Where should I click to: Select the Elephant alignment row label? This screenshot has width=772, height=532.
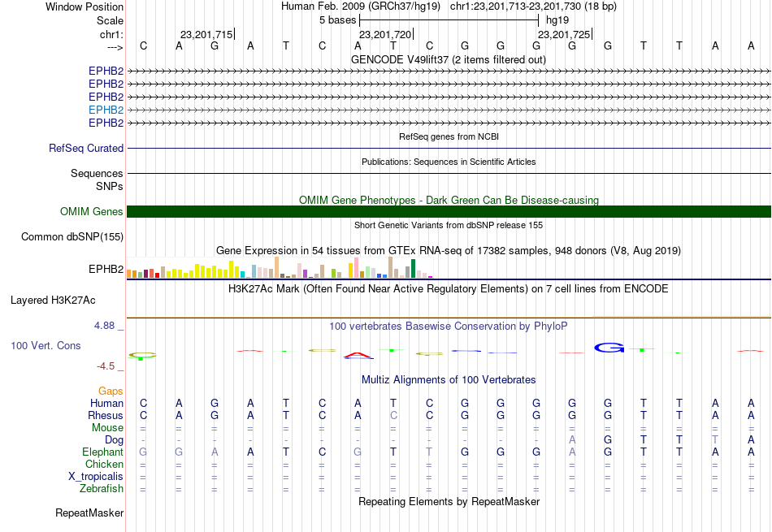[x=103, y=452]
